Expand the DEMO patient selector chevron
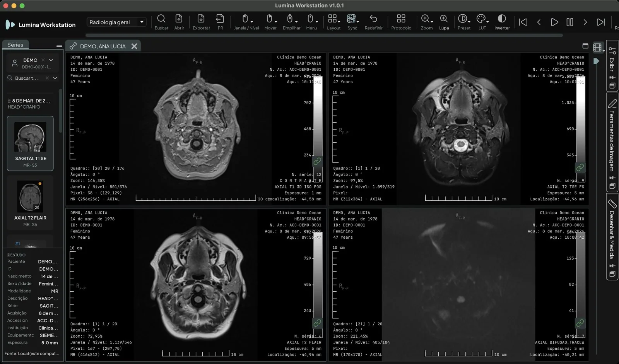 pos(51,60)
